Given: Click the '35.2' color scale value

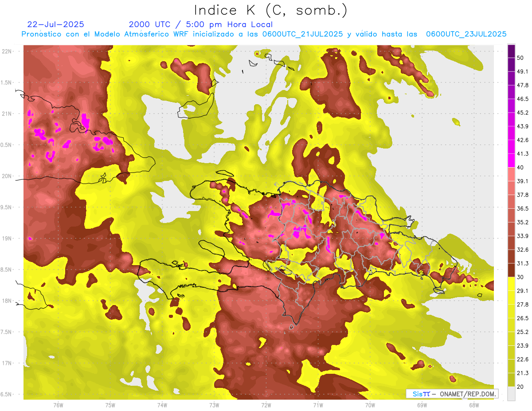Looking at the screenshot, I should click(523, 222).
